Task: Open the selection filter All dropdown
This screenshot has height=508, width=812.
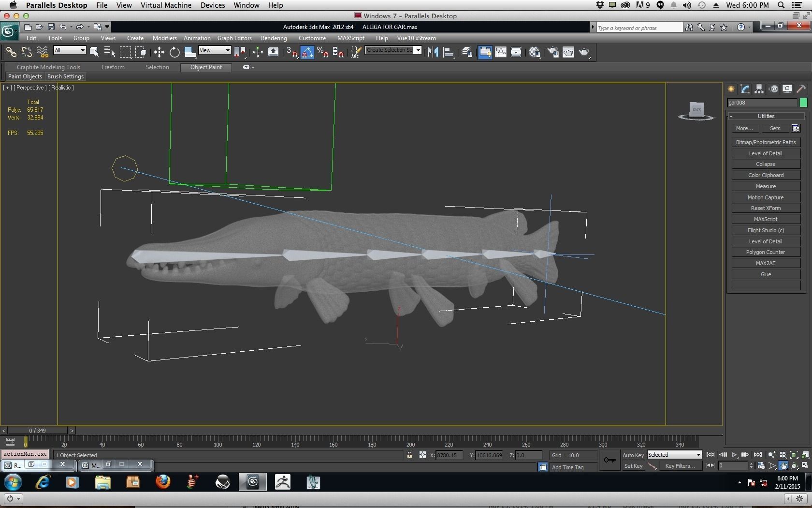Action: point(70,50)
